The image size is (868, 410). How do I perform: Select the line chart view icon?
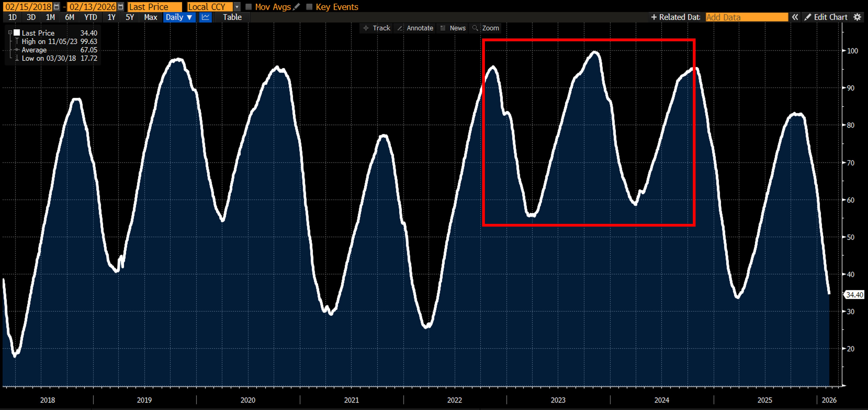click(x=205, y=17)
